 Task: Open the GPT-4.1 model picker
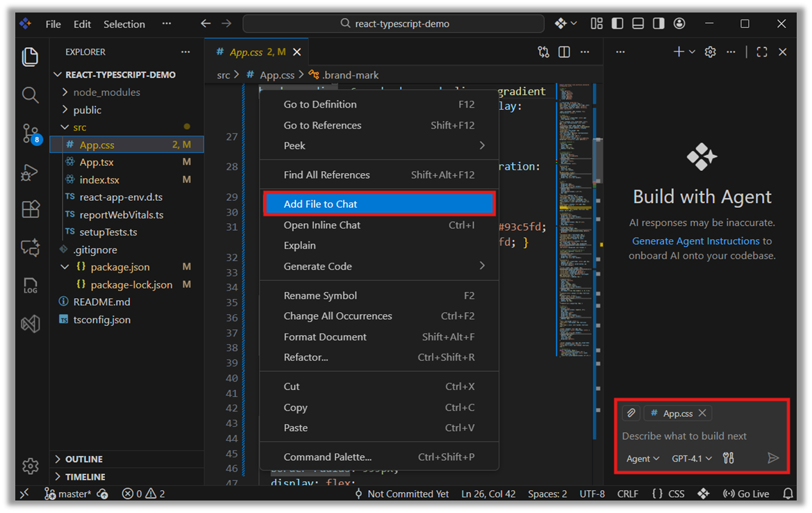pyautogui.click(x=691, y=459)
